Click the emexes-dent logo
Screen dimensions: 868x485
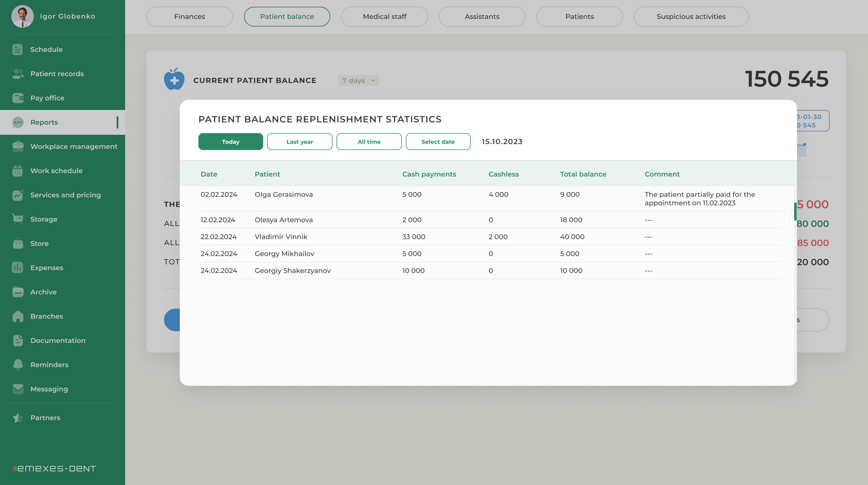[54, 468]
